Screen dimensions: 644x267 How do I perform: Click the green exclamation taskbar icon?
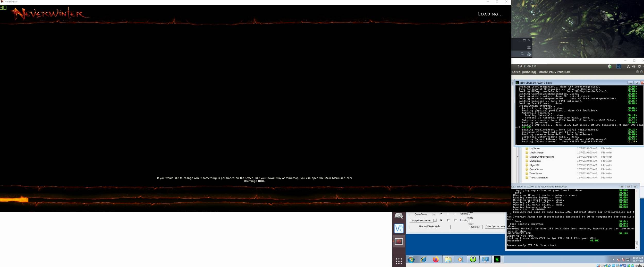pos(473,260)
